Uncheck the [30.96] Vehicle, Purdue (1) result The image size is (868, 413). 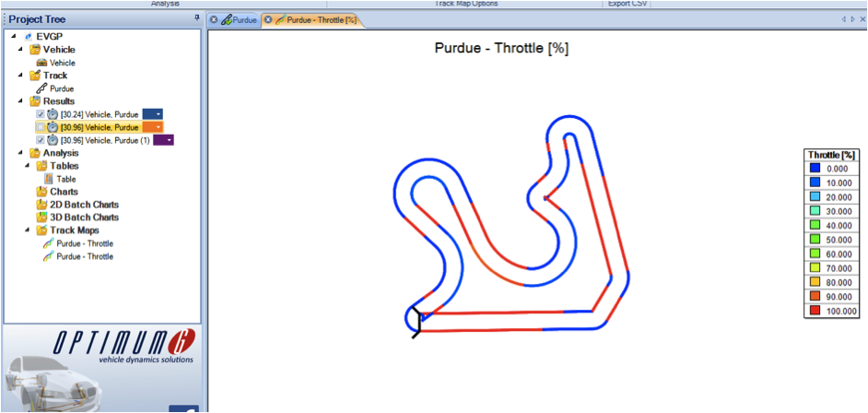click(41, 140)
